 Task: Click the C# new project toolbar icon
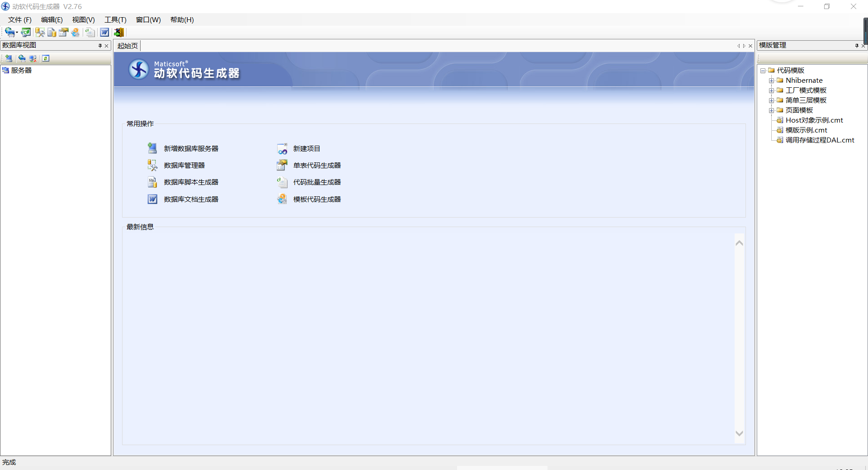click(x=26, y=32)
